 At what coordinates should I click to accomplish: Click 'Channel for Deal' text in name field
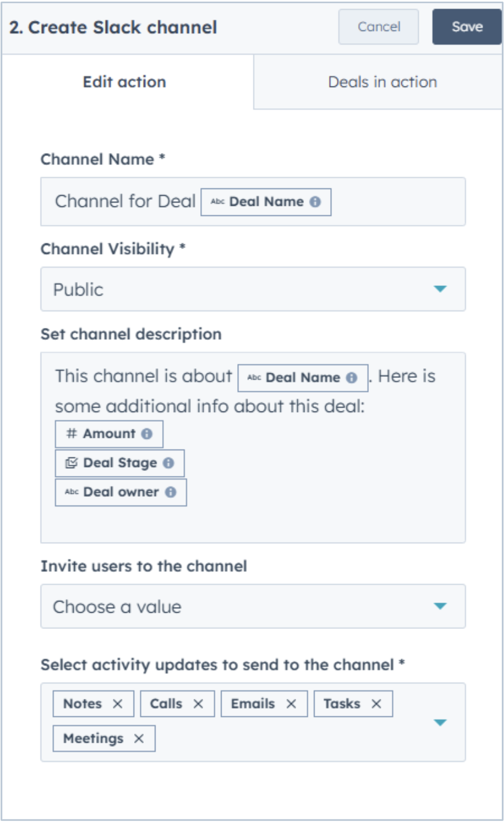[x=125, y=201]
